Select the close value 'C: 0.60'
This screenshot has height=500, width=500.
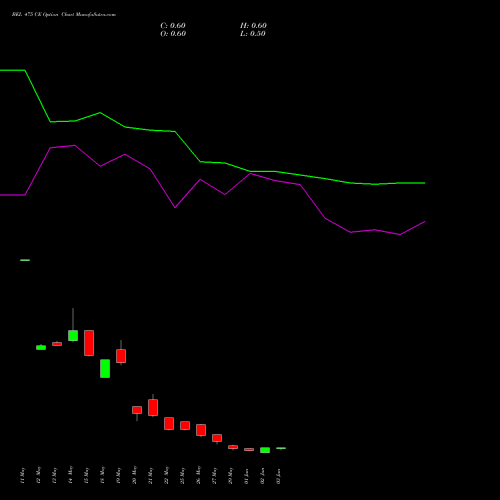point(173,26)
